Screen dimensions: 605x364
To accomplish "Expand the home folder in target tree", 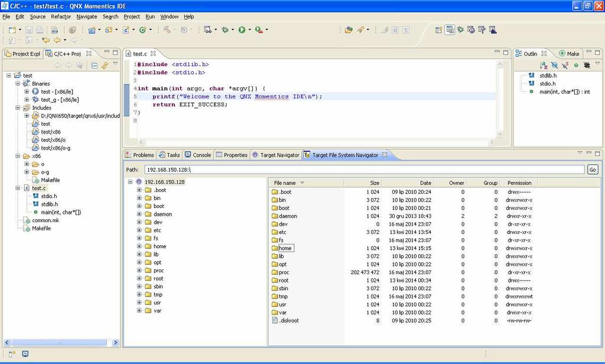I will tap(139, 246).
